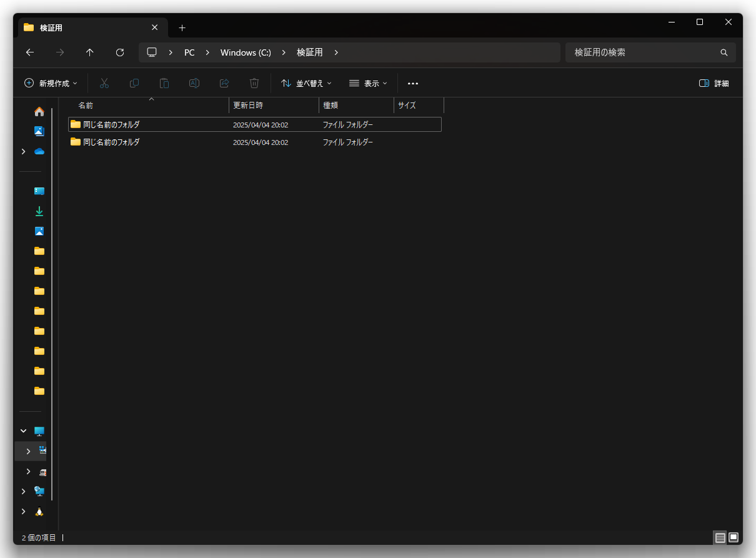
Task: Open the Pictures shortcut in the sidebar
Action: 39,231
